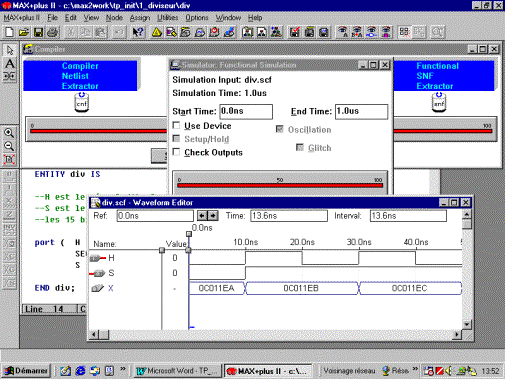Launch Internet Explorer from quick launch
The height and width of the screenshot is (379, 505).
coord(80,371)
